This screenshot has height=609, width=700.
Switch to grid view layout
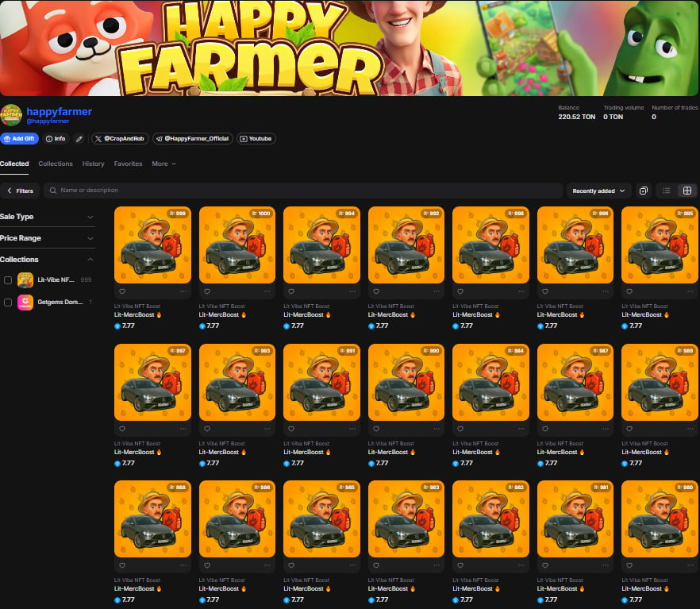[687, 191]
